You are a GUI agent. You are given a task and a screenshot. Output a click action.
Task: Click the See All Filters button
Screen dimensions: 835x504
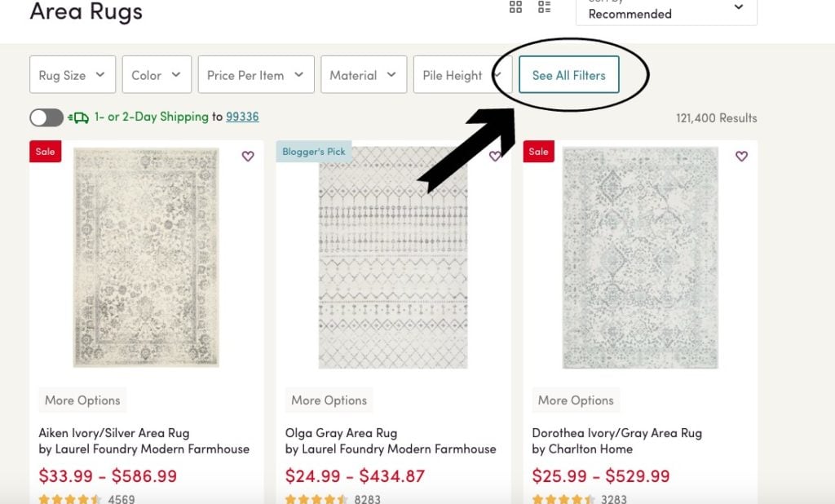point(568,75)
